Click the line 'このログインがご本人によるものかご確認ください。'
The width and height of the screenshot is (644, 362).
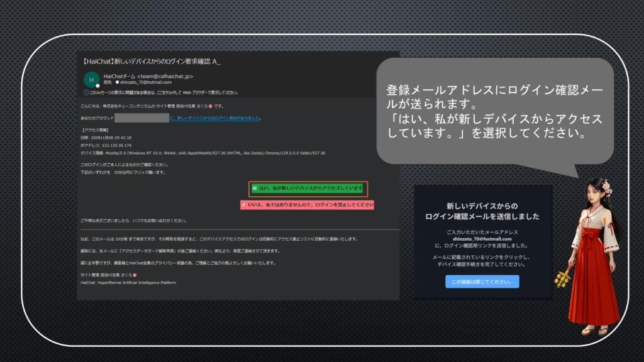coord(125,165)
